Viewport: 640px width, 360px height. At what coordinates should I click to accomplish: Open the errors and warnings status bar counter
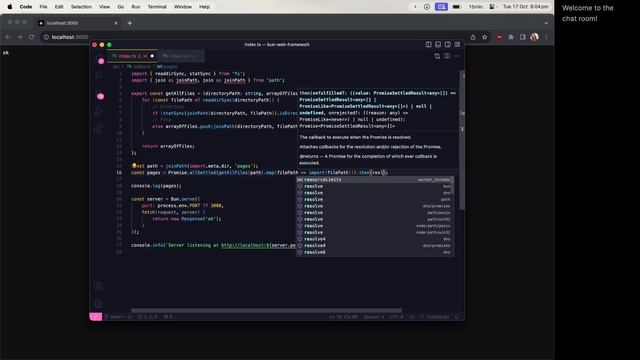point(148,317)
